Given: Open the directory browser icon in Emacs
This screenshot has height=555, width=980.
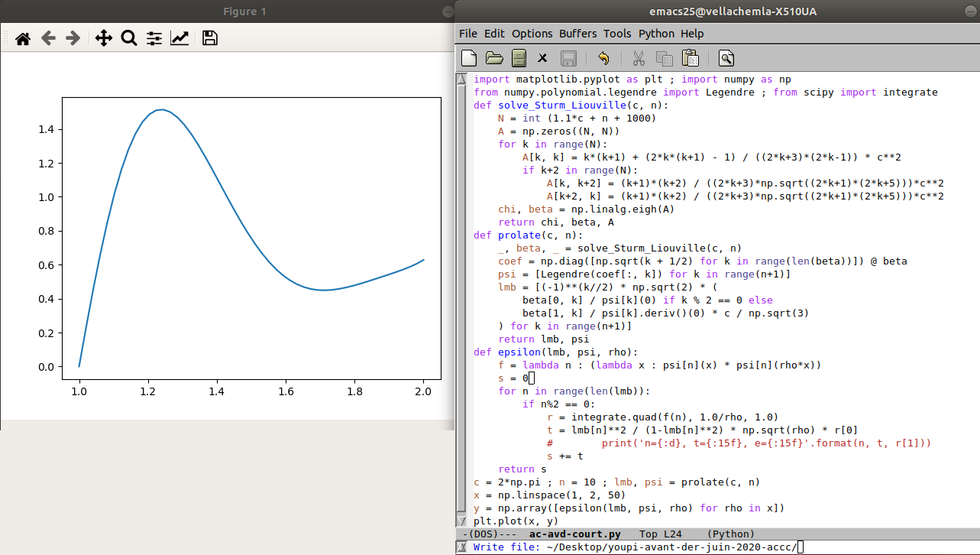Looking at the screenshot, I should (519, 58).
